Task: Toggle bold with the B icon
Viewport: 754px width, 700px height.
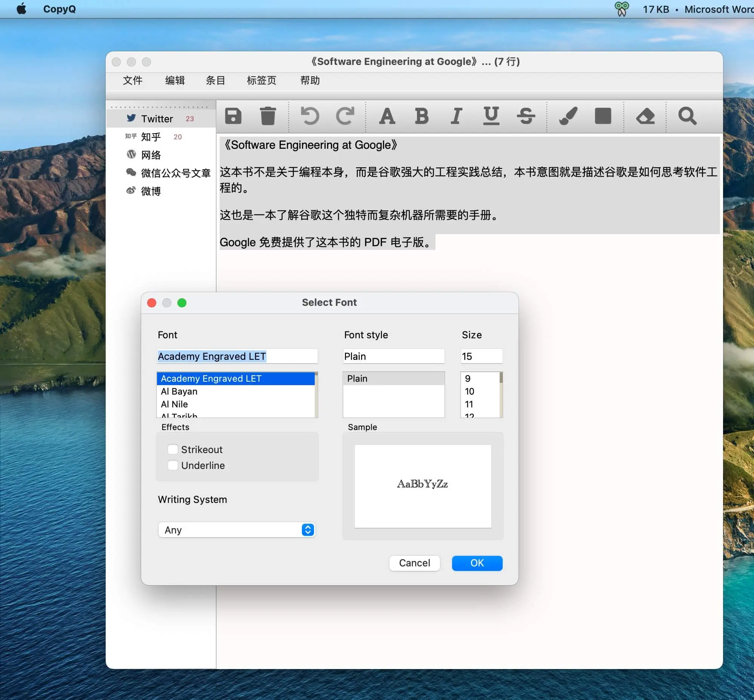Action: pos(422,116)
